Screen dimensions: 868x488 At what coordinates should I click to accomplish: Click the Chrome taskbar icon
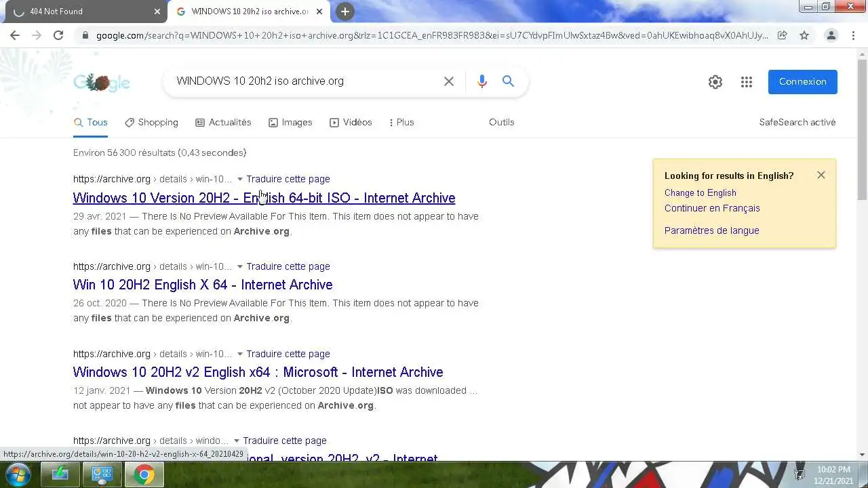(144, 475)
